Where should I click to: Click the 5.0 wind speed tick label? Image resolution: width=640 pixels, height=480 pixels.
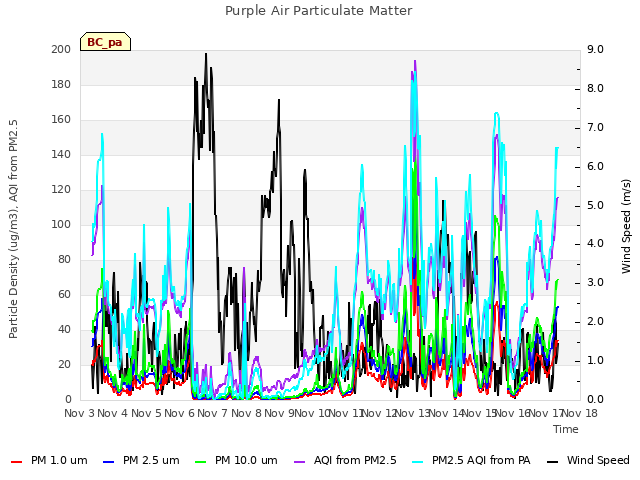pyautogui.click(x=595, y=205)
